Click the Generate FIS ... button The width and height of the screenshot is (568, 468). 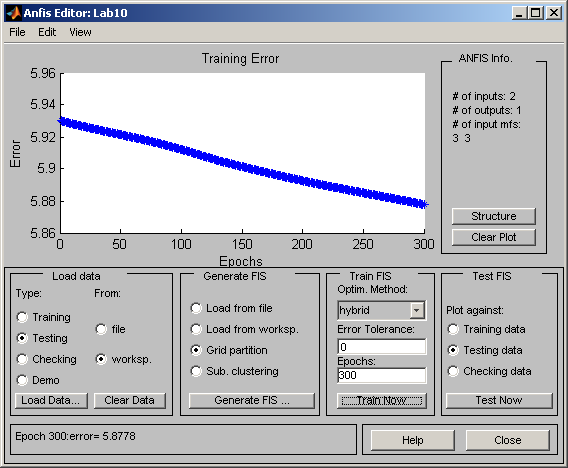click(x=252, y=401)
